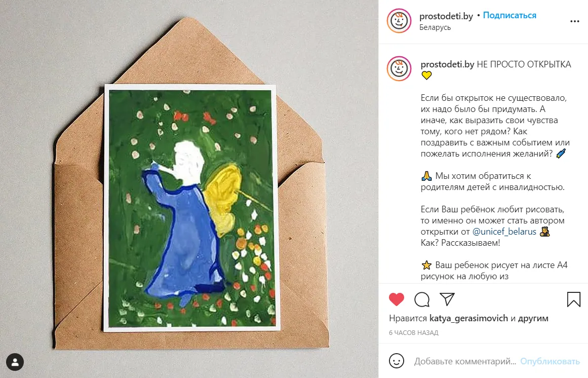Screen dimensions: 588x378
Task: Open the three-dots more options menu
Action: tap(574, 21)
